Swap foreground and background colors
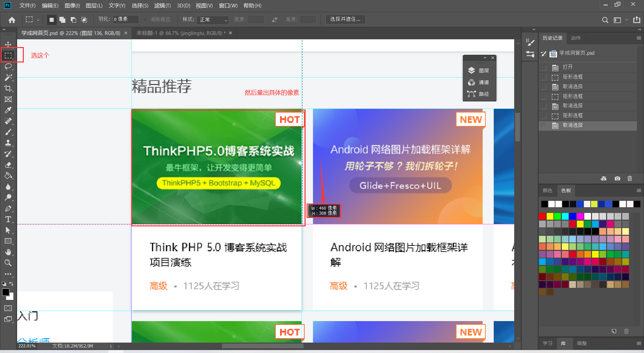Viewport: 644px width, 353px height. tap(11, 284)
